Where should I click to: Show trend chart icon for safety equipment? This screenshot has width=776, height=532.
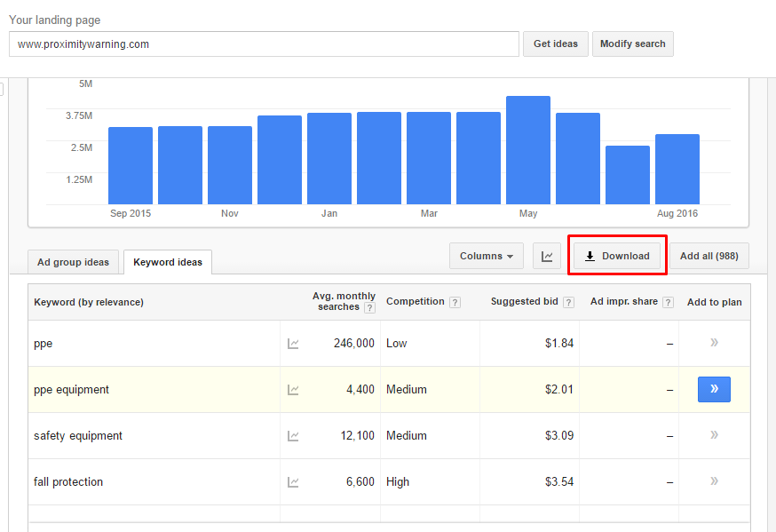[293, 436]
